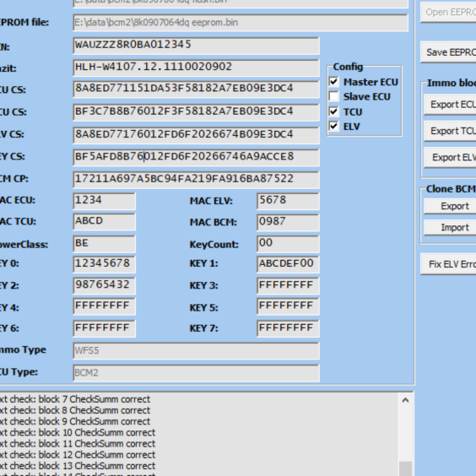Image resolution: width=476 pixels, height=476 pixels.
Task: Click the Immo Type field WFS5
Action: click(196, 351)
